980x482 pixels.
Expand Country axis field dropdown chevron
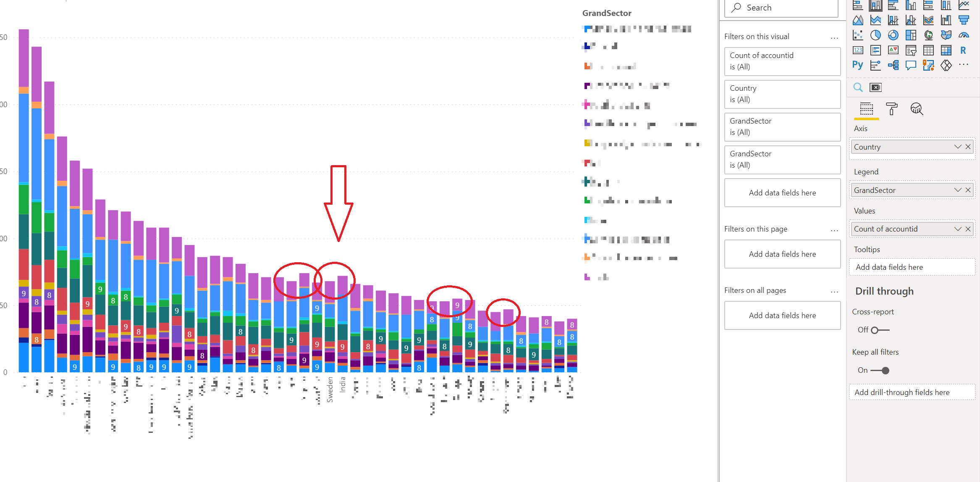click(x=958, y=147)
